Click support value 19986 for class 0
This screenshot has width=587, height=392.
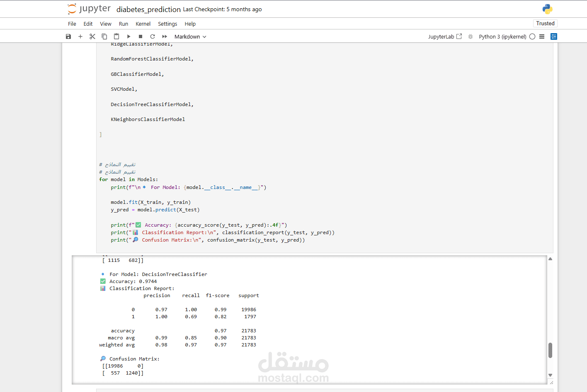249,310
